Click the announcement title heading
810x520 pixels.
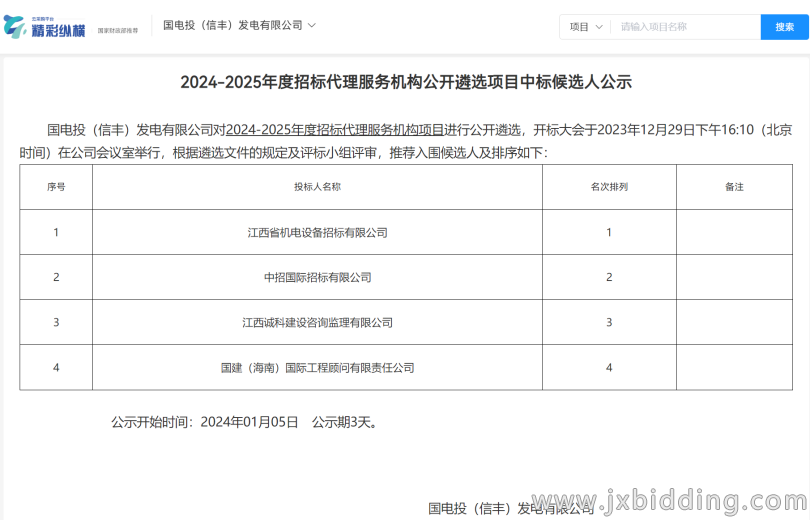tap(406, 82)
